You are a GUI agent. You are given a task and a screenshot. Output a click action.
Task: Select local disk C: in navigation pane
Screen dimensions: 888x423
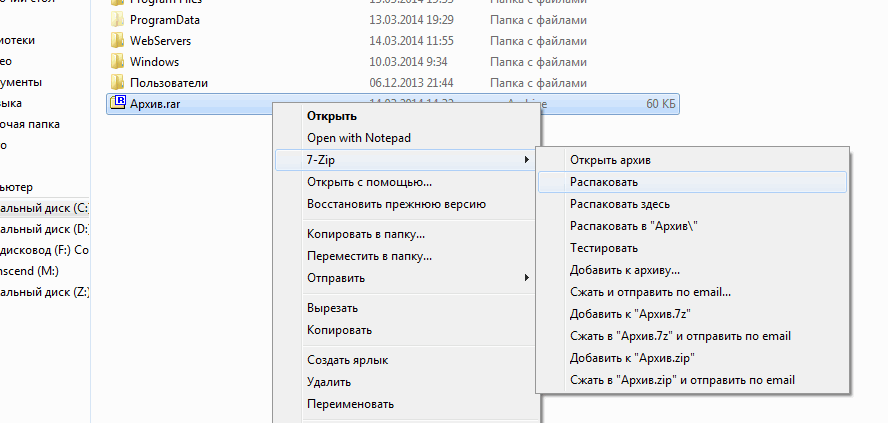pyautogui.click(x=45, y=207)
